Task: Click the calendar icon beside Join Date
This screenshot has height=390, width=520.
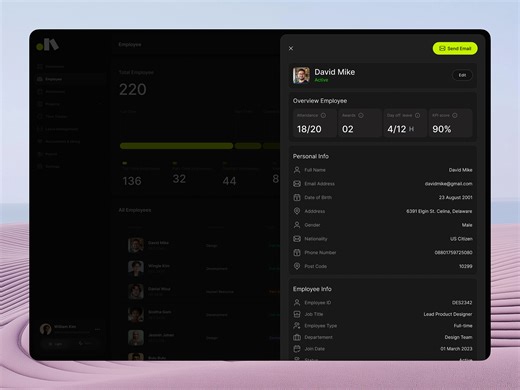Action: [297, 349]
